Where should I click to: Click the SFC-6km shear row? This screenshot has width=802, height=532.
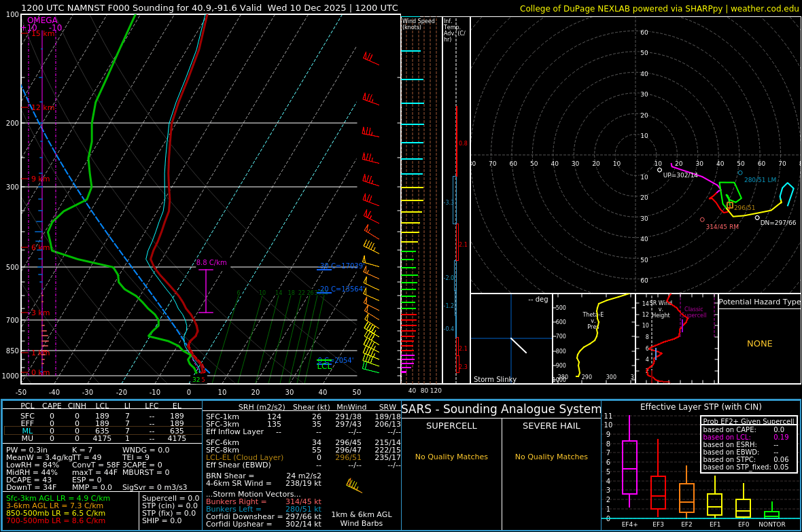tap(303, 442)
